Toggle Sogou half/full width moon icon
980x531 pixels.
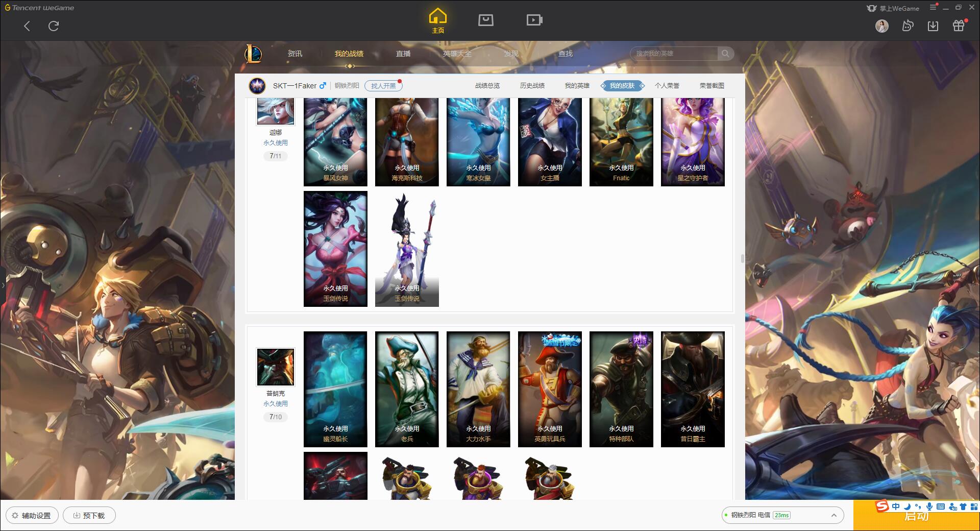point(907,506)
